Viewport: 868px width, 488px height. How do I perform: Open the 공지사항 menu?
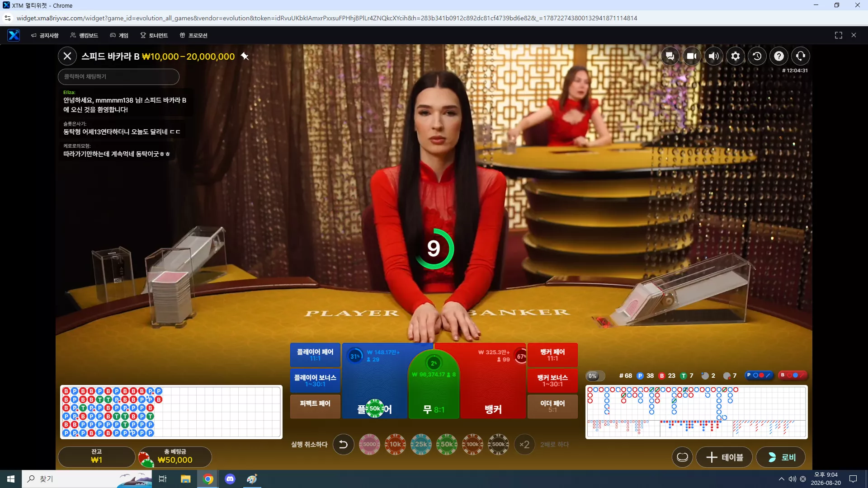coord(45,35)
